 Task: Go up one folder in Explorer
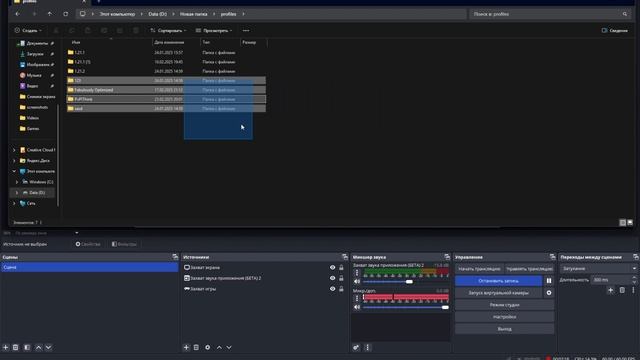click(49, 14)
